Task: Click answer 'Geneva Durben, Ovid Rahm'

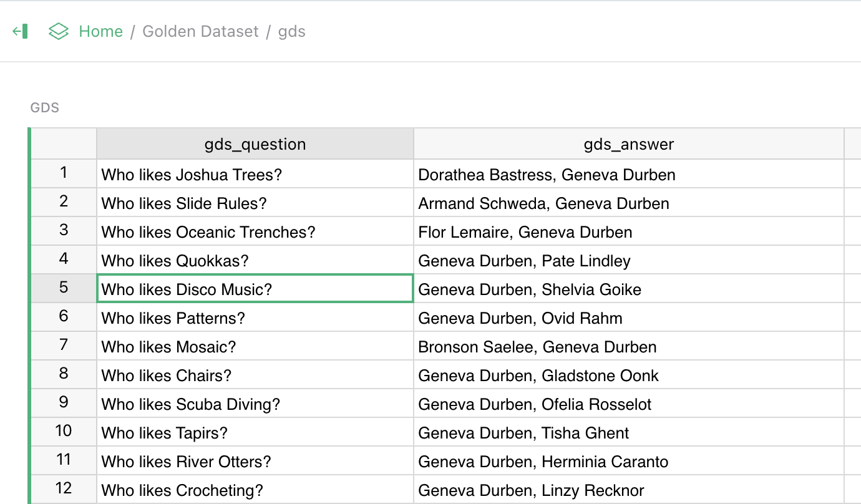Action: point(628,317)
